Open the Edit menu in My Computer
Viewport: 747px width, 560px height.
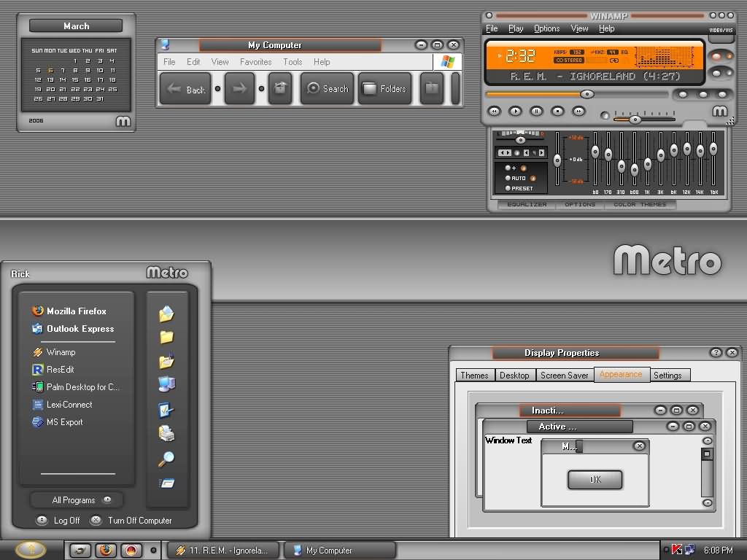193,62
